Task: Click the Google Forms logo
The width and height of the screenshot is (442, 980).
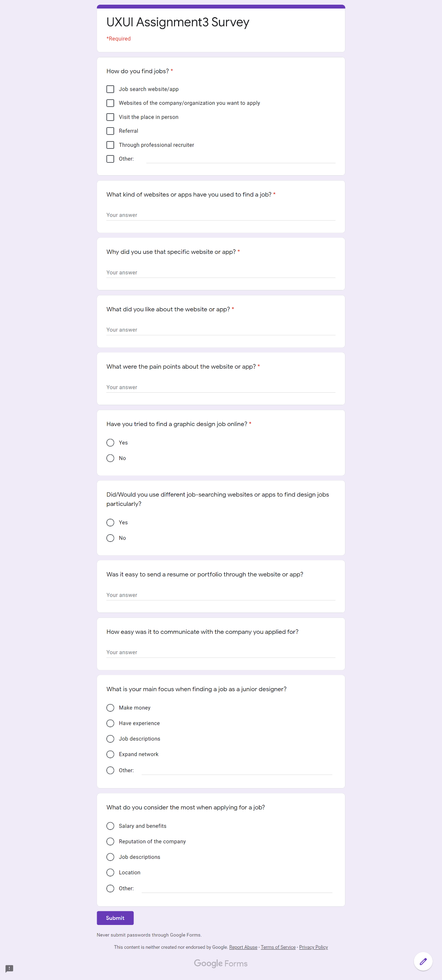Action: (221, 963)
